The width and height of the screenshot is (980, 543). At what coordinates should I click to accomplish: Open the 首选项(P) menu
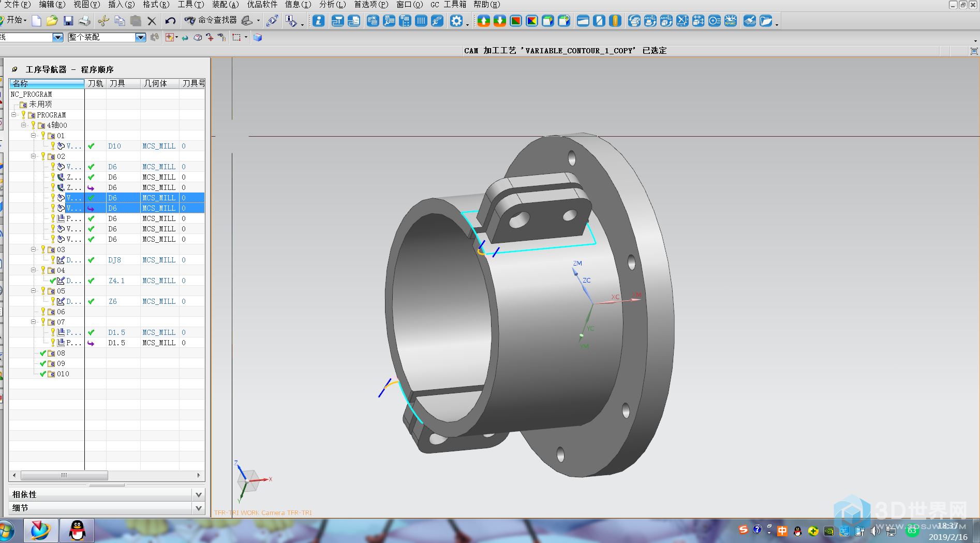[371, 5]
